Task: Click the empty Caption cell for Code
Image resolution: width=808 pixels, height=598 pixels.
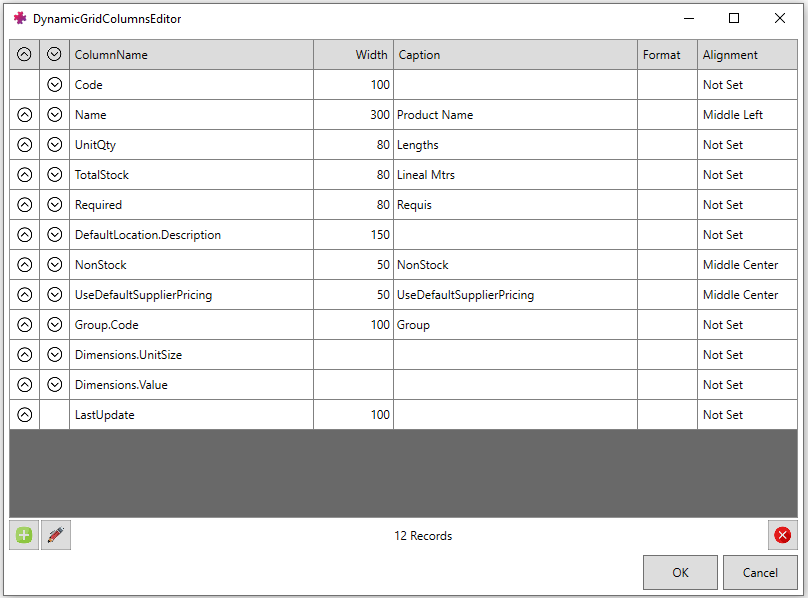Action: pos(515,85)
